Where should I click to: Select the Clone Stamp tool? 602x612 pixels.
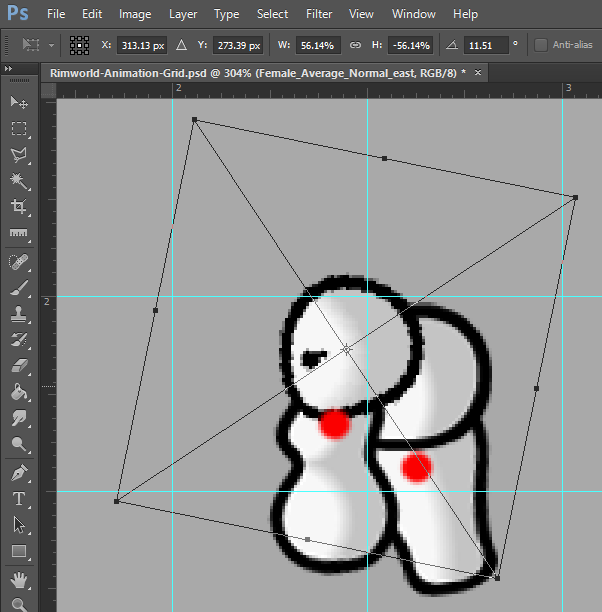pyautogui.click(x=19, y=314)
